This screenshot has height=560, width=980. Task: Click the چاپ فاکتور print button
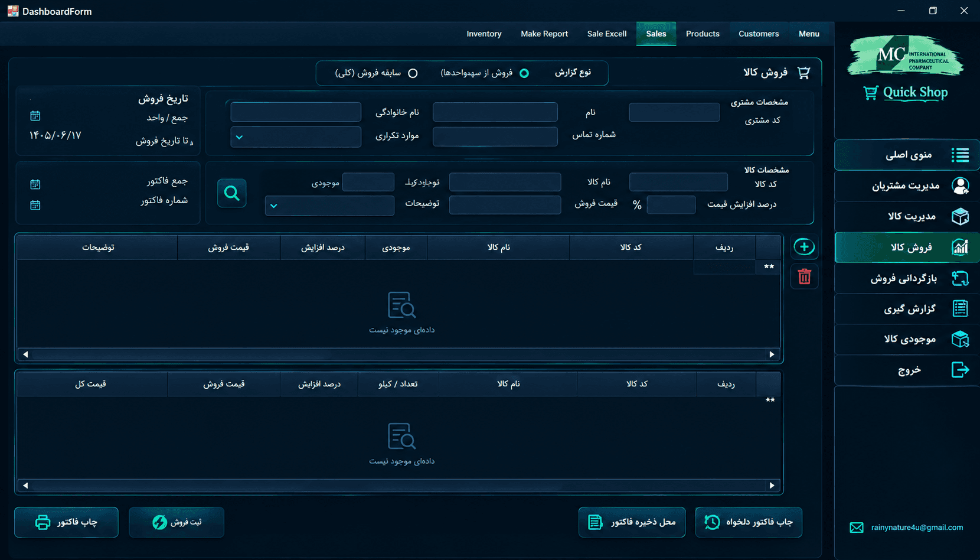pos(66,522)
